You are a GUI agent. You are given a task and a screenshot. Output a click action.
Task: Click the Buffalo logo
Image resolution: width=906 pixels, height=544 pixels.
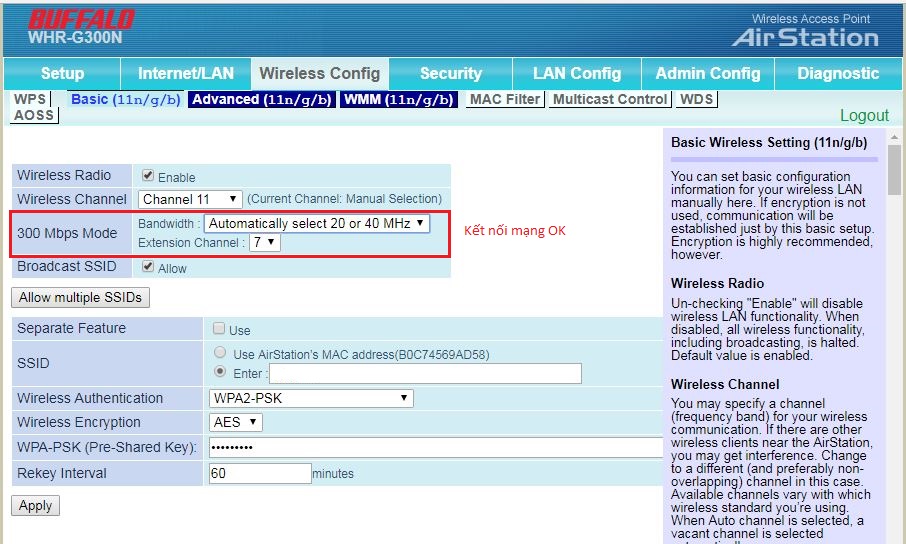coord(81,20)
